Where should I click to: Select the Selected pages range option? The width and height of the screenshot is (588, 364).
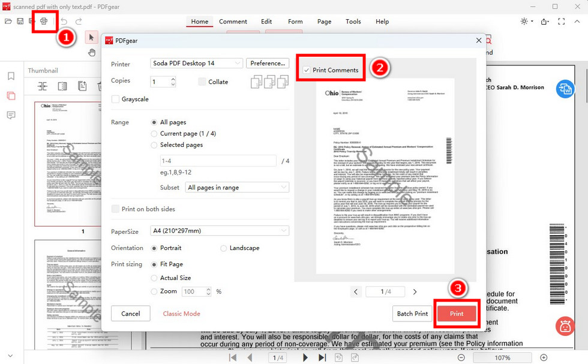tap(154, 145)
